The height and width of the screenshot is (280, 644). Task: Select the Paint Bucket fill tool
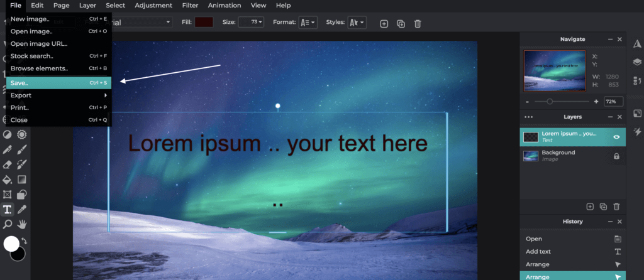(8, 180)
